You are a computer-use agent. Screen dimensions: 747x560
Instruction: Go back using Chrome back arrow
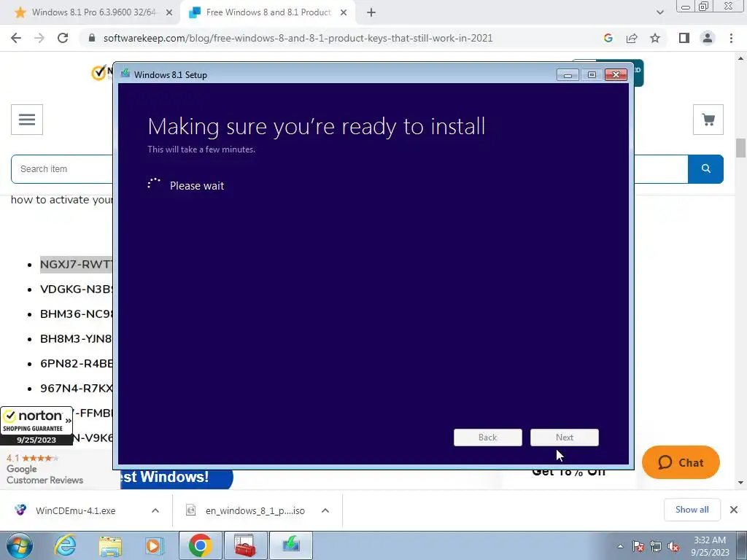16,38
